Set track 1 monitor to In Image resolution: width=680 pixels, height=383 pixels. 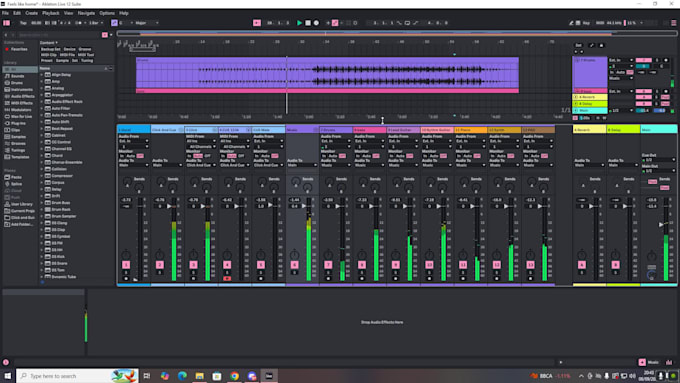122,156
